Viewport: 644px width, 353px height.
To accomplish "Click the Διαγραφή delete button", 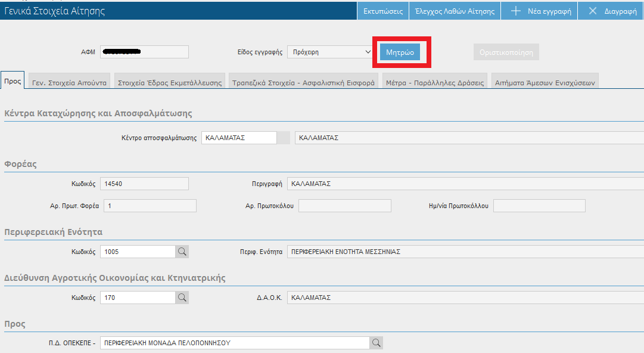I will click(x=611, y=11).
